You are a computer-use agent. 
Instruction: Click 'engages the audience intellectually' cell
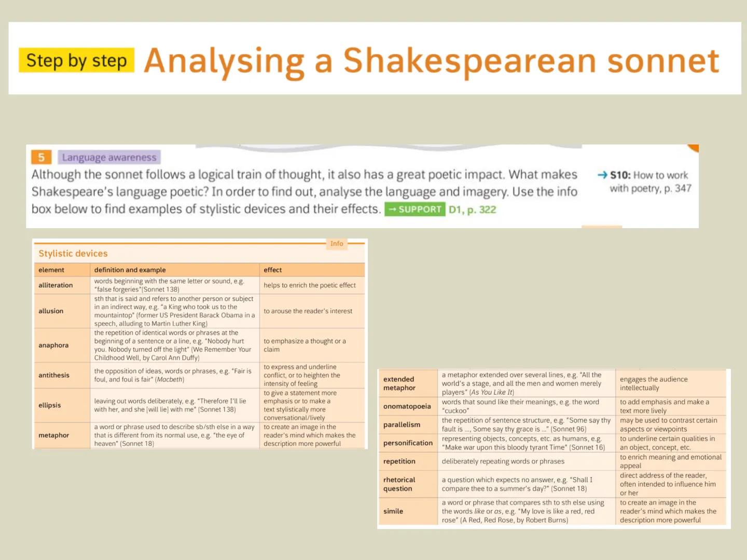(654, 384)
